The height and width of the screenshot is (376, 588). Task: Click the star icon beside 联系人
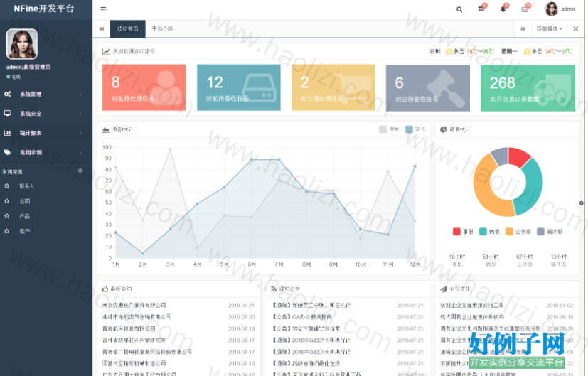click(x=6, y=186)
